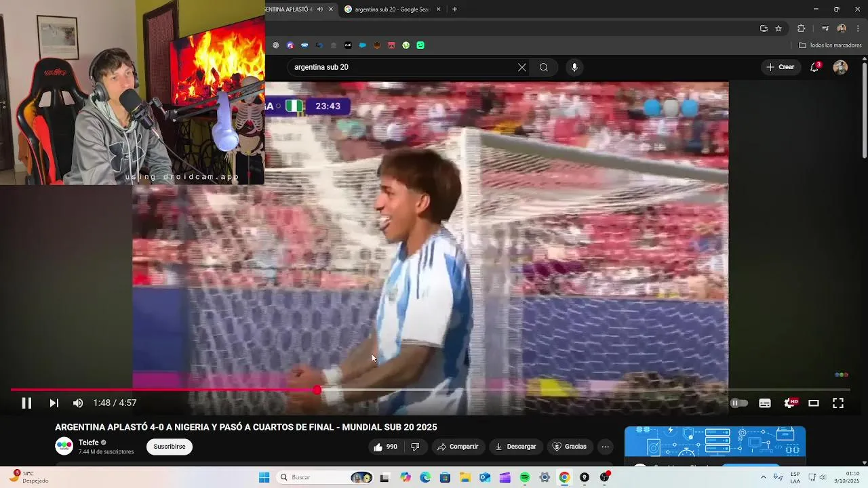Mute the tab via its speaker icon

319,9
